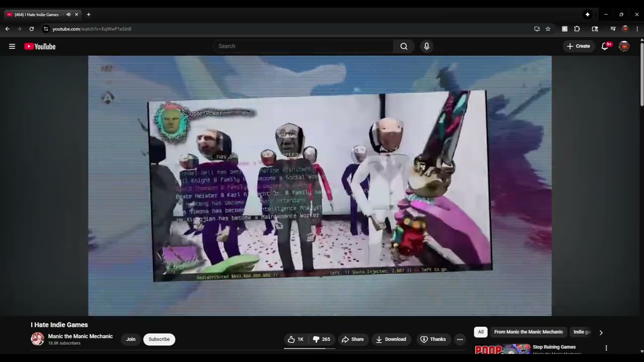Open more actions for the video
644x362 pixels.
[x=459, y=339]
